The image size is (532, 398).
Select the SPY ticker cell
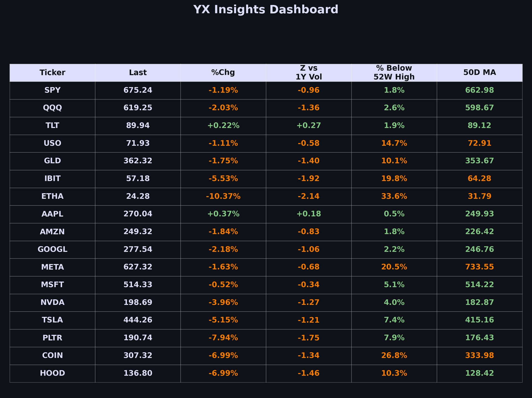pos(52,90)
